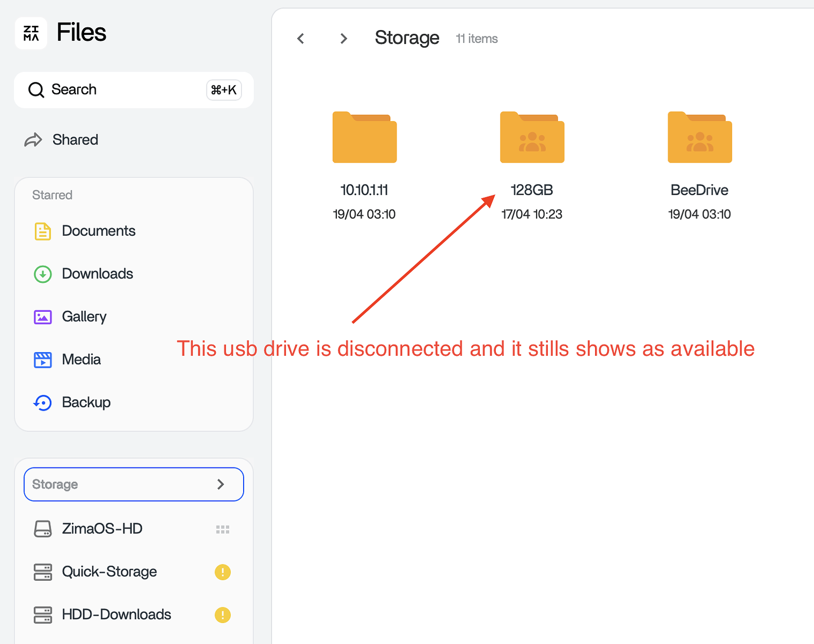Open the HDD-Downloads volume

116,614
